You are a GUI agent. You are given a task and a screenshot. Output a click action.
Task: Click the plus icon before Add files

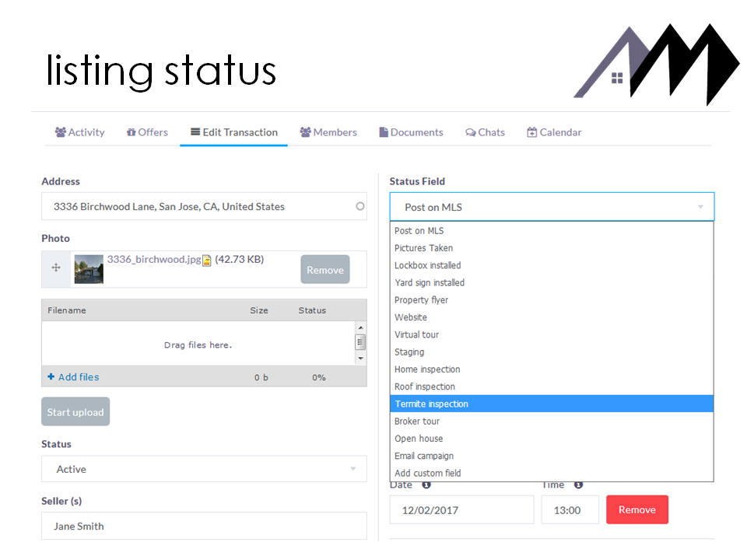51,376
